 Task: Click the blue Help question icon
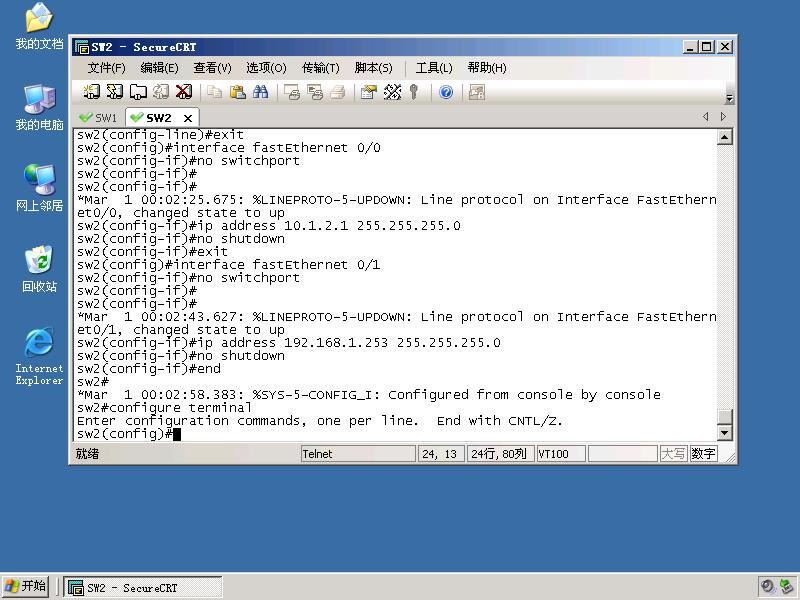tap(446, 92)
